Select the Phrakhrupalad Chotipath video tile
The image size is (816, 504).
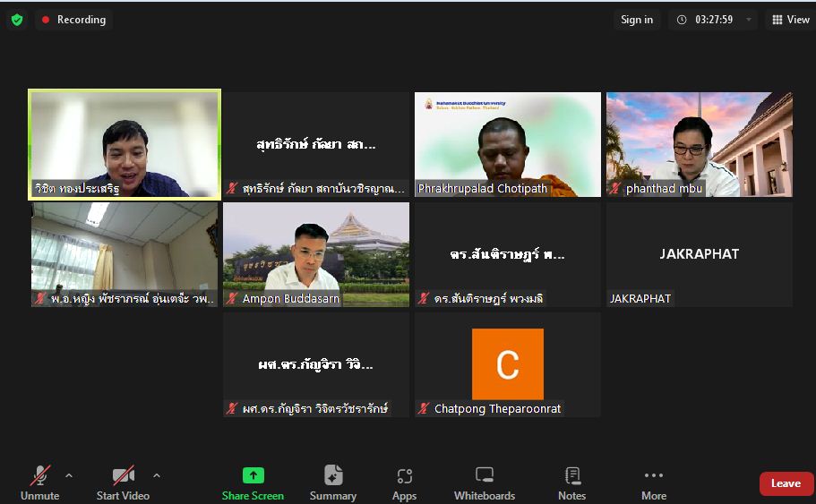508,143
